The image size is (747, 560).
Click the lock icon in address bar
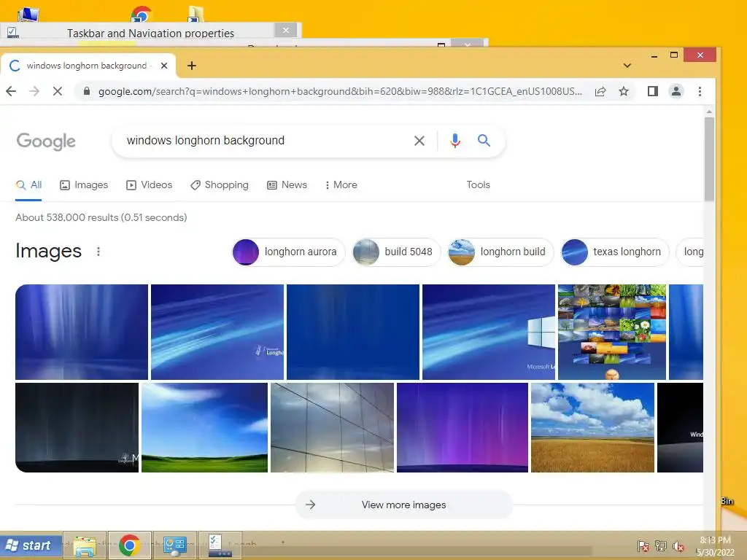(86, 91)
